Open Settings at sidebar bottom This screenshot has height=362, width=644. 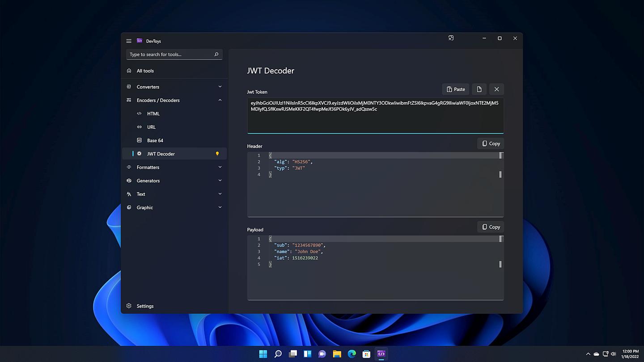174,306
